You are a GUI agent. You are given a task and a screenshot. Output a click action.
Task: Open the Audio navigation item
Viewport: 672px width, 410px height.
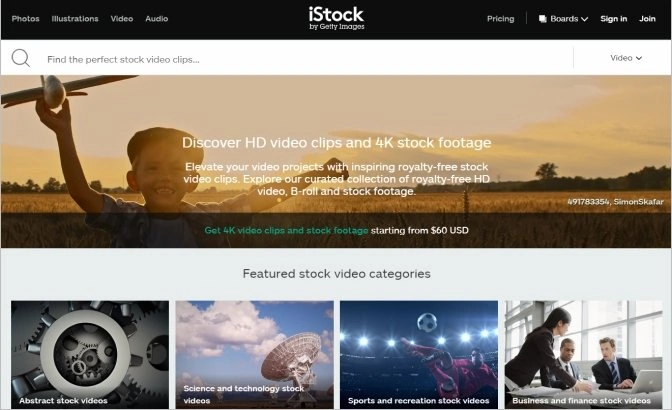(x=156, y=19)
